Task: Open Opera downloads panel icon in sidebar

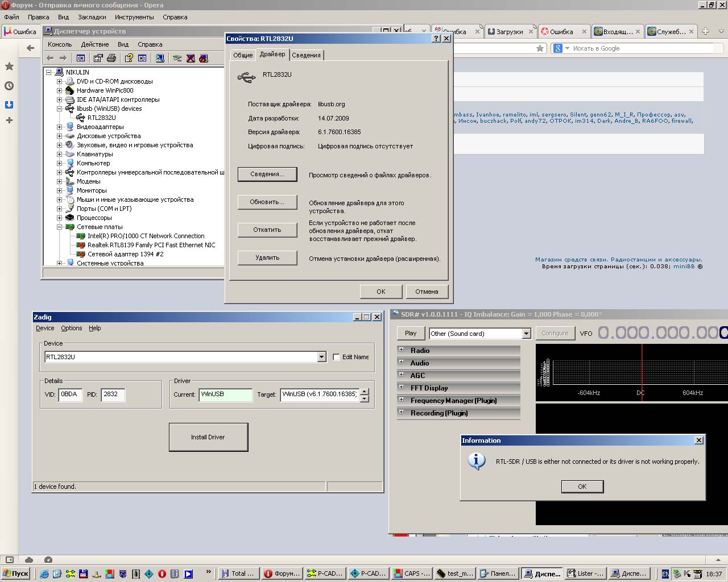Action: pos(9,105)
